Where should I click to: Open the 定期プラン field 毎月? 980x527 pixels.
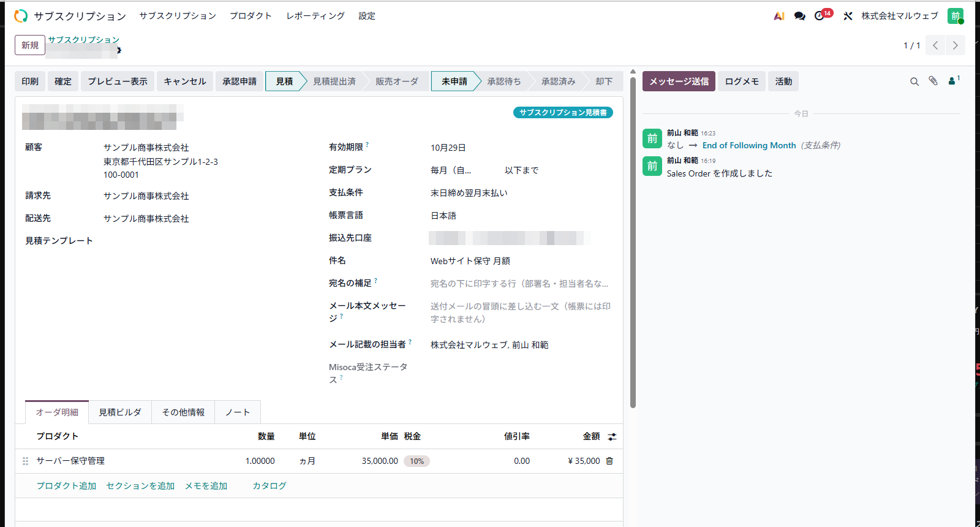(x=451, y=170)
